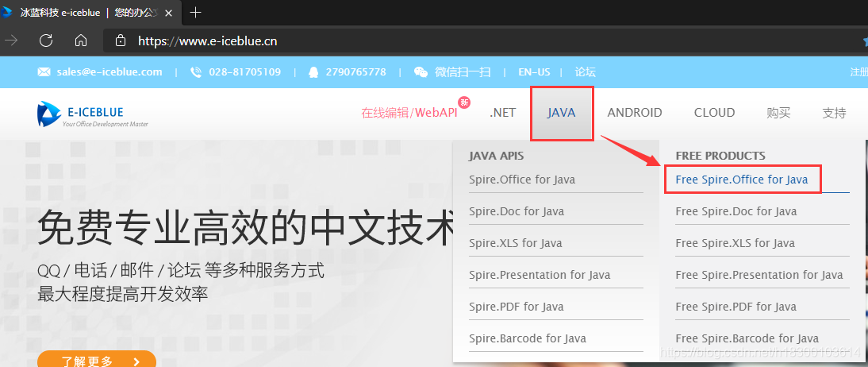Select Spire.XLS for Java
Screen dimensions: 868x367
[516, 243]
